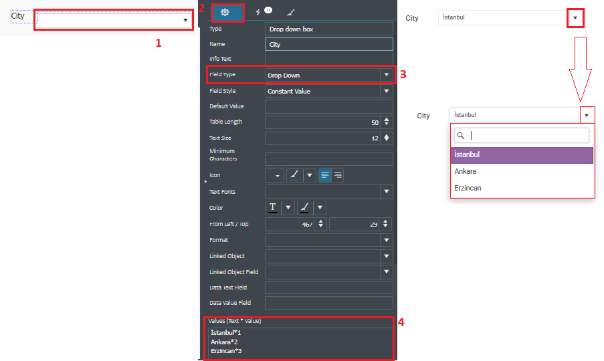
Task: Click the Table Length value 50
Action: click(375, 123)
